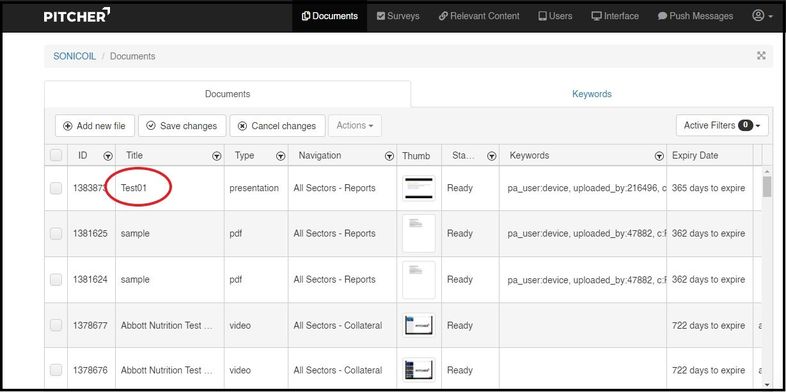Tick the checkbox for document 1383873
This screenshot has width=786, height=392.
pyautogui.click(x=56, y=188)
